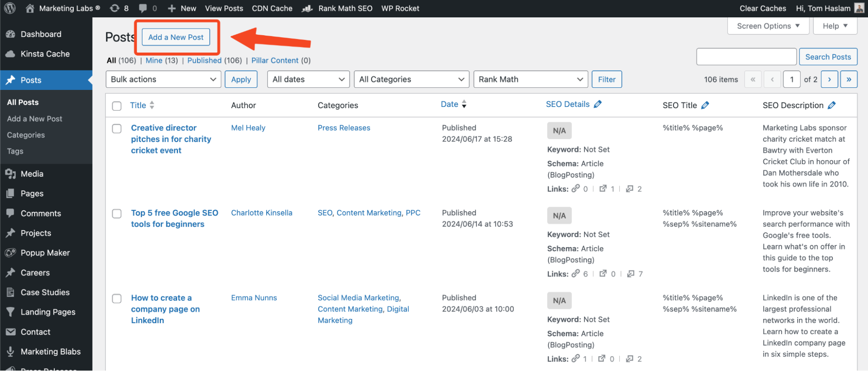Click the Contact envelope icon
Screen dimensions: 868x371
10,332
